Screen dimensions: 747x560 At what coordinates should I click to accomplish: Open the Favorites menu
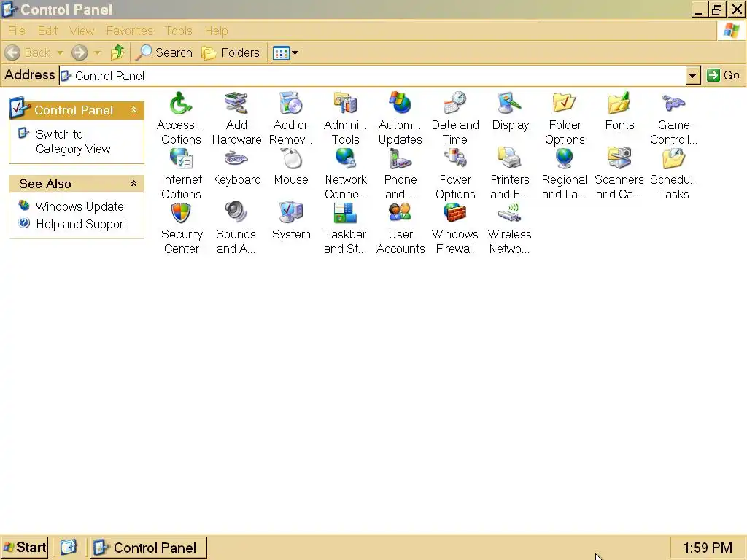tap(130, 31)
